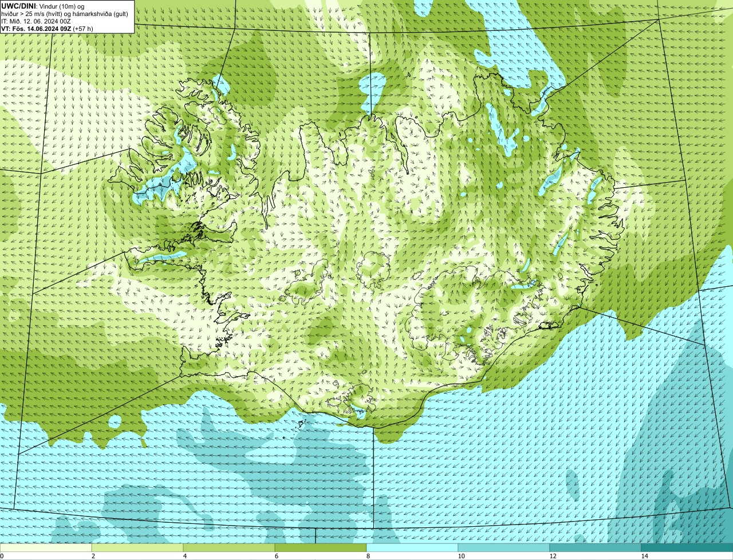Select the 2–4 m/s light green scale segment
Viewport: 733px width, 560px height.
pyautogui.click(x=137, y=547)
